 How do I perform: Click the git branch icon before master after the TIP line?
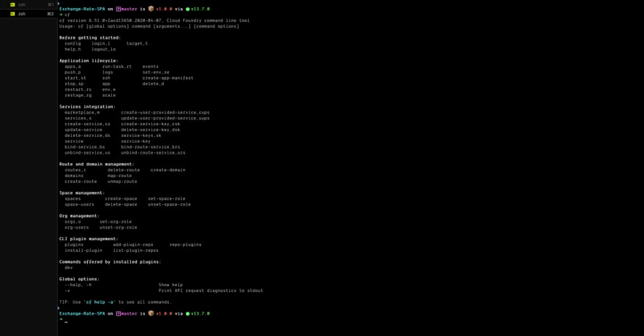[119, 313]
